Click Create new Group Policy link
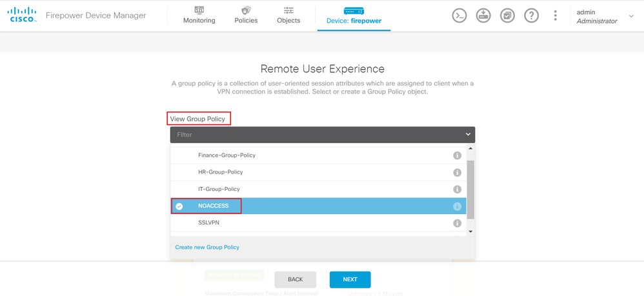Image resolution: width=644 pixels, height=296 pixels. tap(207, 247)
